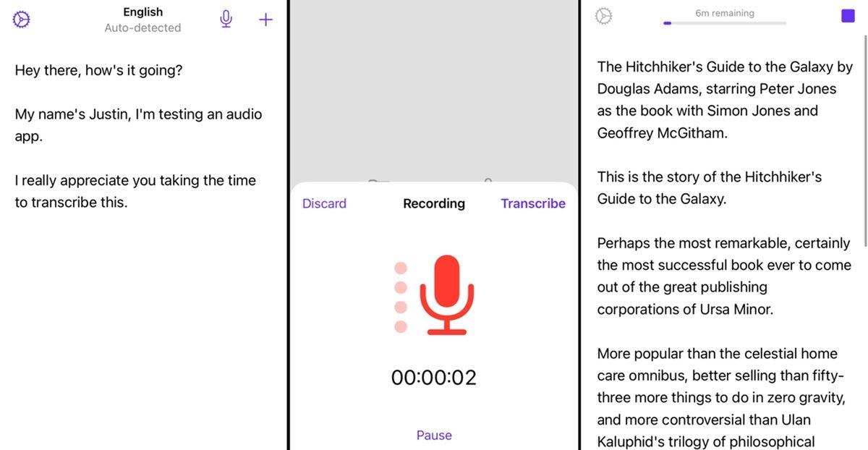Viewport: 868px width, 450px height.
Task: Tap the "Recording" sheet title
Action: click(434, 203)
